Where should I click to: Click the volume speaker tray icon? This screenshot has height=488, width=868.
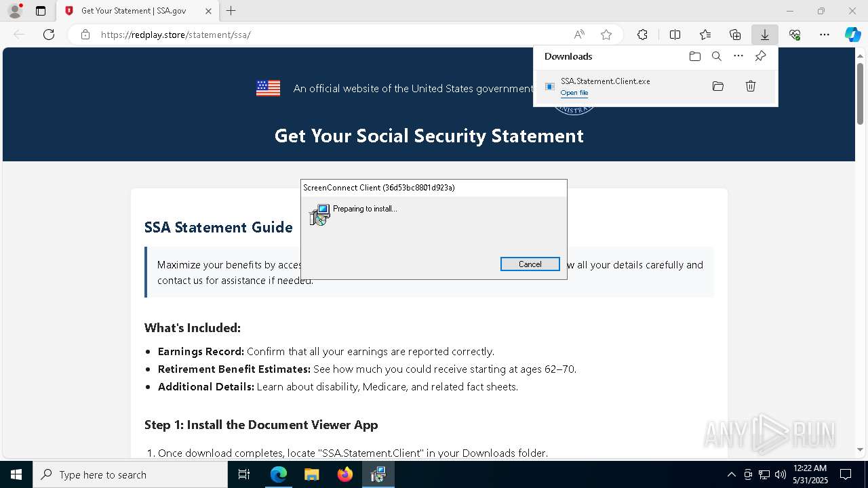click(781, 474)
